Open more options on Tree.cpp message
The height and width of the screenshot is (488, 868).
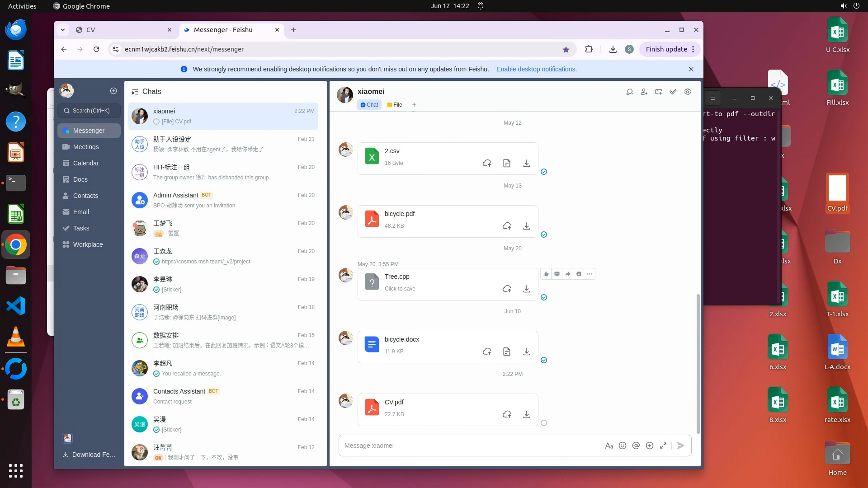point(590,274)
